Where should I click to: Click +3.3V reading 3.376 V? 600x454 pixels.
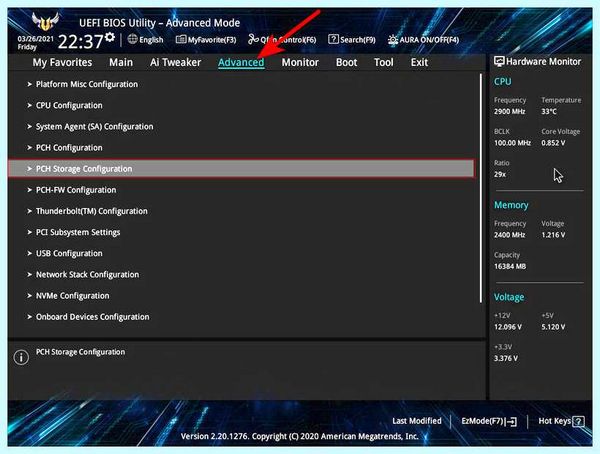pyautogui.click(x=505, y=358)
